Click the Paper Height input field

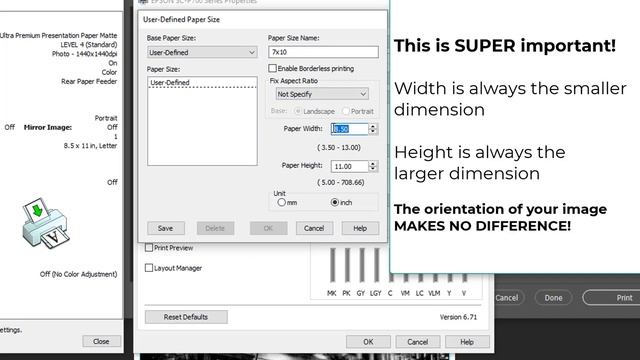coord(349,166)
